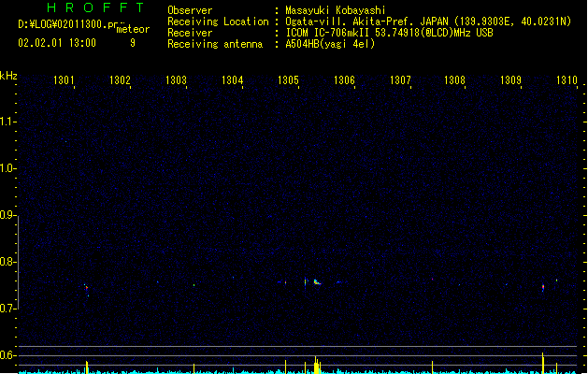Click the HROFFT title text
This screenshot has height=374, width=588.
(x=95, y=7)
